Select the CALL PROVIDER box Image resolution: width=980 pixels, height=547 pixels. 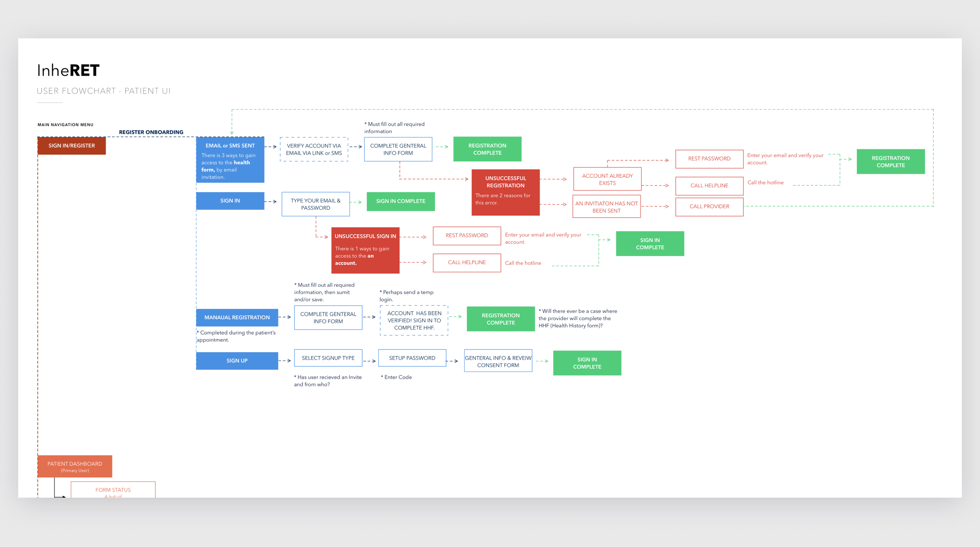tap(710, 206)
